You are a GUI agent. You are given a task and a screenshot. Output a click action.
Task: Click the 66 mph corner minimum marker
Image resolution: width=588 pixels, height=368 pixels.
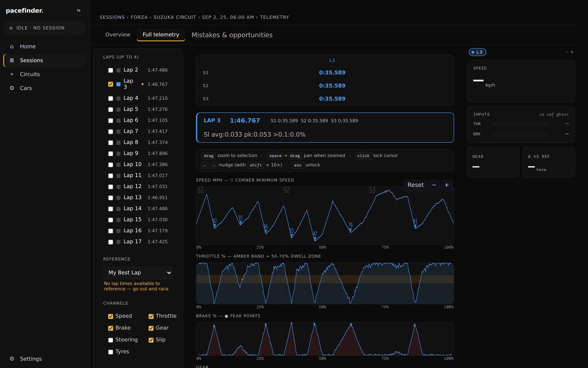pyautogui.click(x=266, y=232)
